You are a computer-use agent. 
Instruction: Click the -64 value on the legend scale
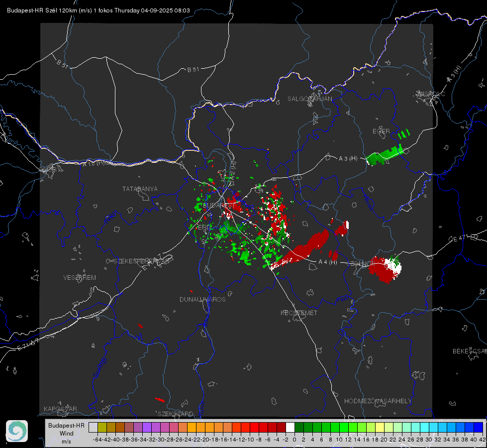pyautogui.click(x=97, y=440)
